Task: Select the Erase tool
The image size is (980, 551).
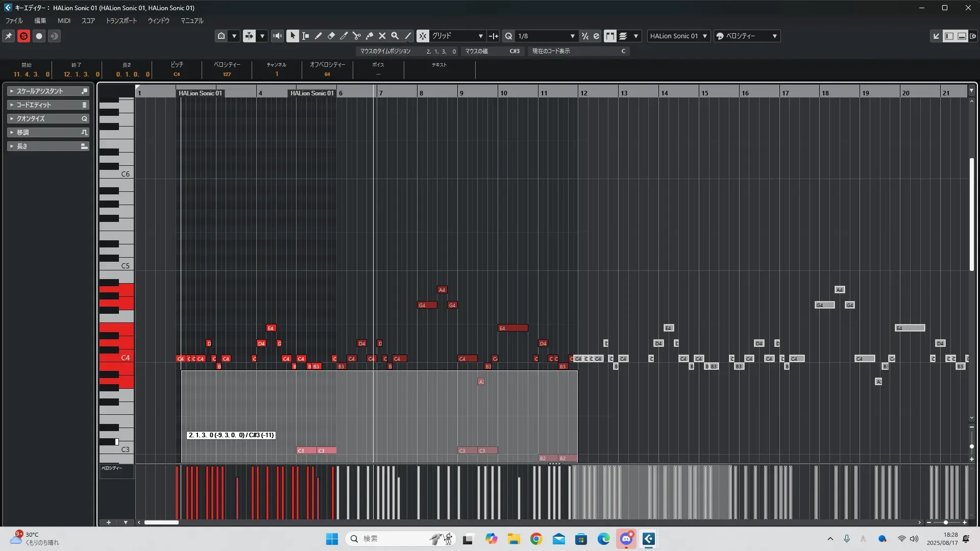Action: (331, 36)
